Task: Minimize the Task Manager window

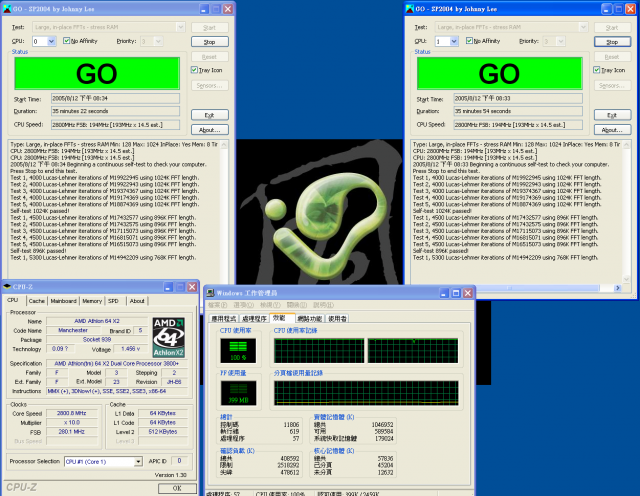Action: coord(444,293)
